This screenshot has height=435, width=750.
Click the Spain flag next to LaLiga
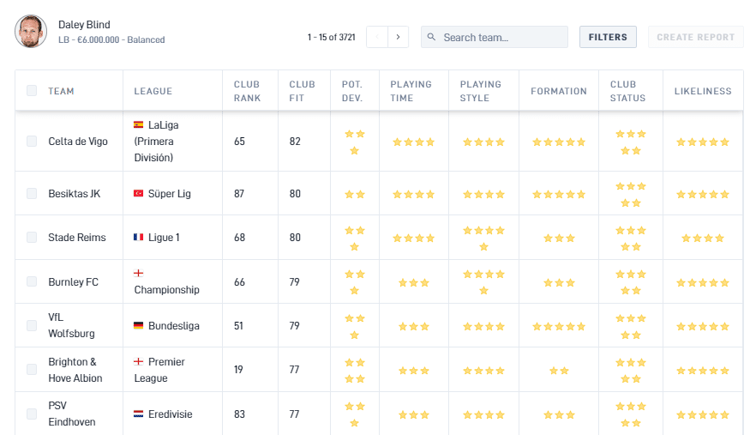pyautogui.click(x=138, y=125)
